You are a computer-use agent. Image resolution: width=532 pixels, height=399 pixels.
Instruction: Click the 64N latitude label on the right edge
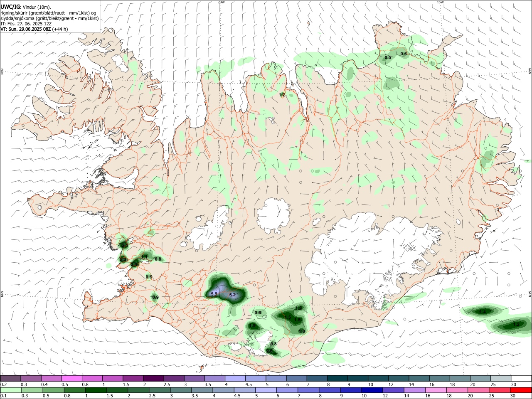[530, 294]
